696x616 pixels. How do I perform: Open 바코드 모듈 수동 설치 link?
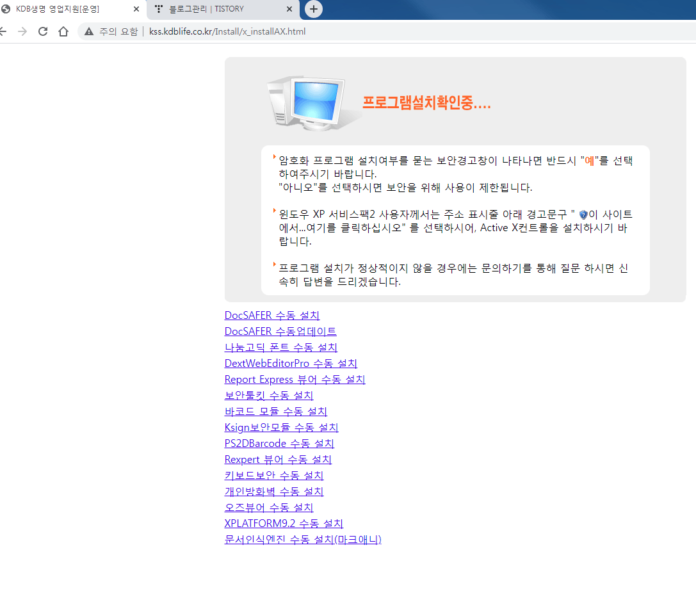[x=276, y=411]
